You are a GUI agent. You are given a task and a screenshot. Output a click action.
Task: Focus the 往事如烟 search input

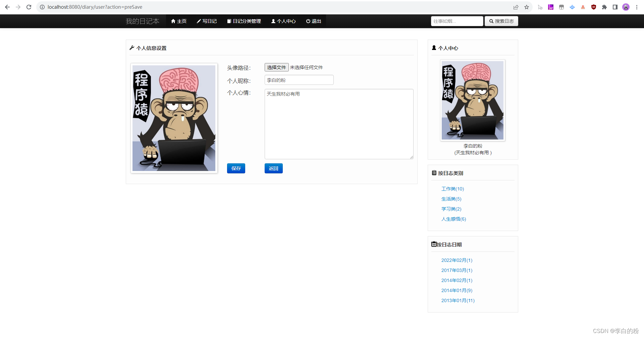click(457, 21)
